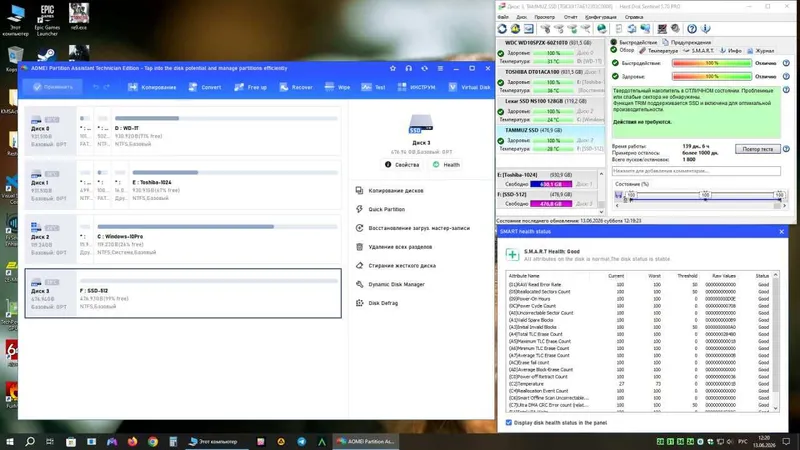800x450 pixels.
Task: Select the TOSHIBA DT01ACA100 disk in Sentinel list
Action: click(551, 81)
